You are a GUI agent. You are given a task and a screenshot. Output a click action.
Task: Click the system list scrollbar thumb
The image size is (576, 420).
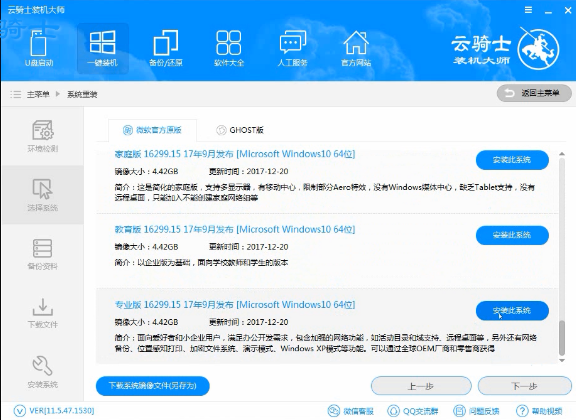tap(562, 338)
